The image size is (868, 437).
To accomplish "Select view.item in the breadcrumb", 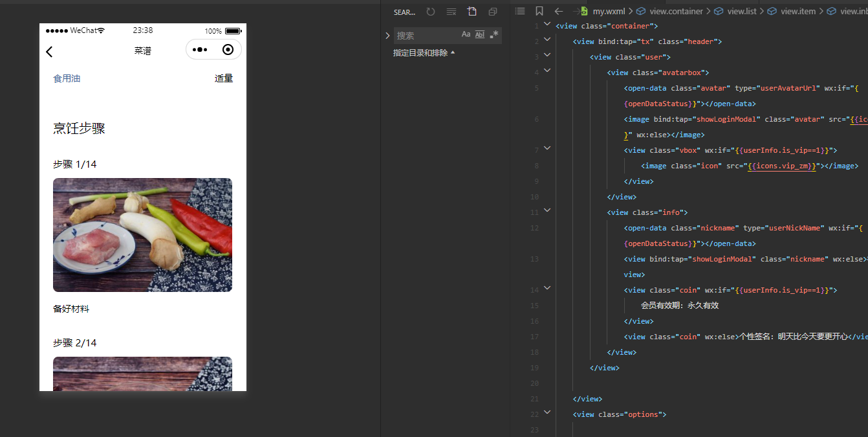I will tap(797, 11).
